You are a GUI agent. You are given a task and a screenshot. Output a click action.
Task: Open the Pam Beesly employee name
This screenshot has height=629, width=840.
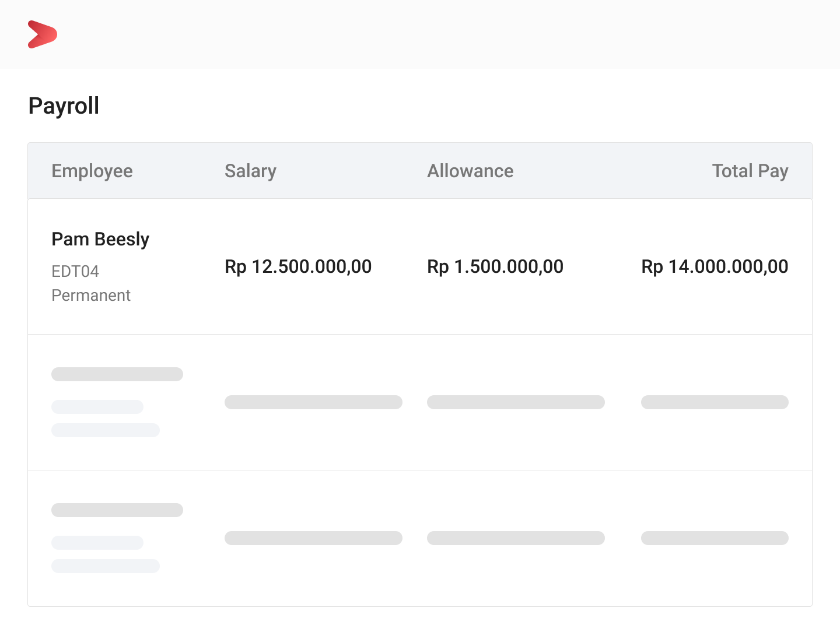click(x=100, y=239)
